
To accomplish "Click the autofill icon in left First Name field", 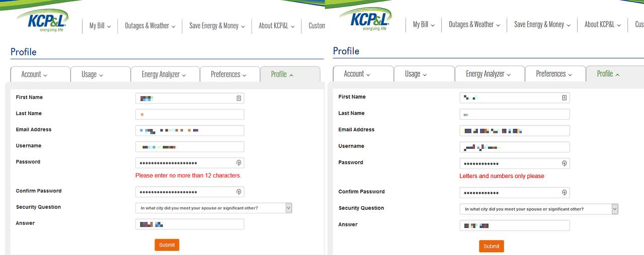I will tap(239, 99).
